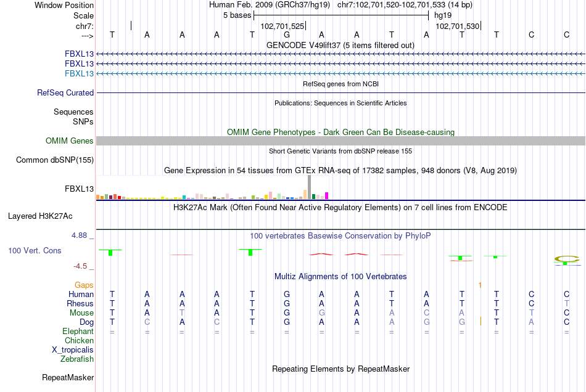Viewport: 586px width, 392px height.
Task: Select the Elephant species label
Action: point(78,331)
